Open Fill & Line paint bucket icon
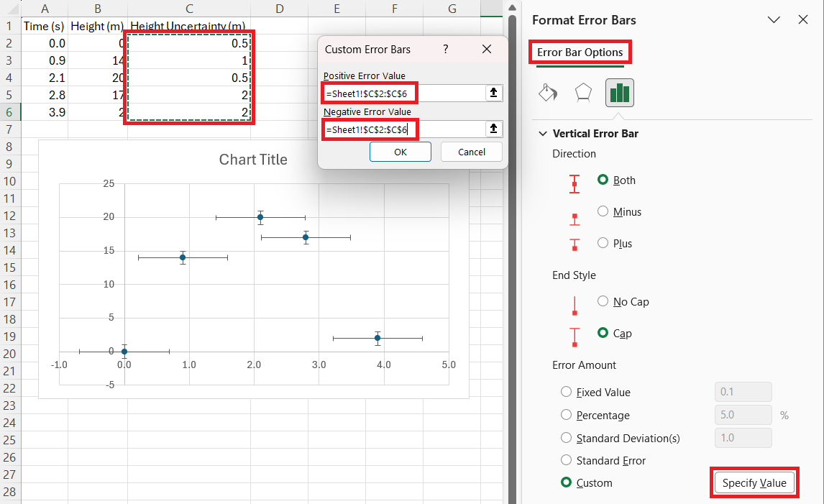 pyautogui.click(x=548, y=93)
